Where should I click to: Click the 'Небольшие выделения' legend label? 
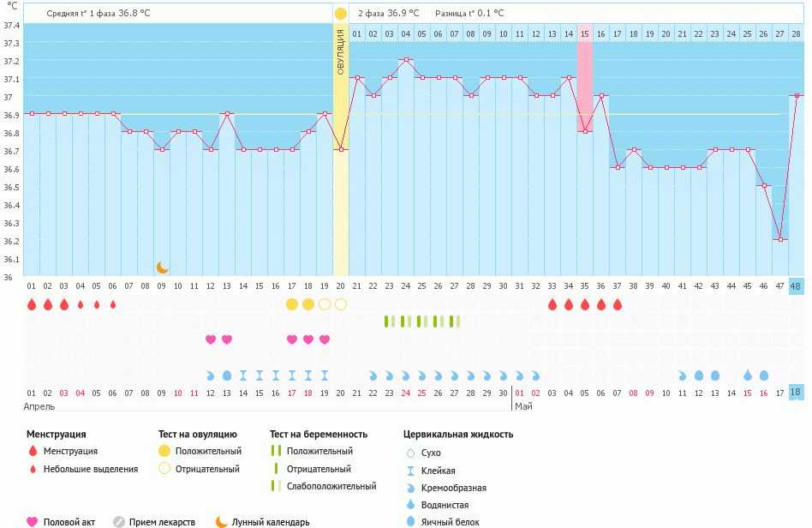tap(91, 469)
